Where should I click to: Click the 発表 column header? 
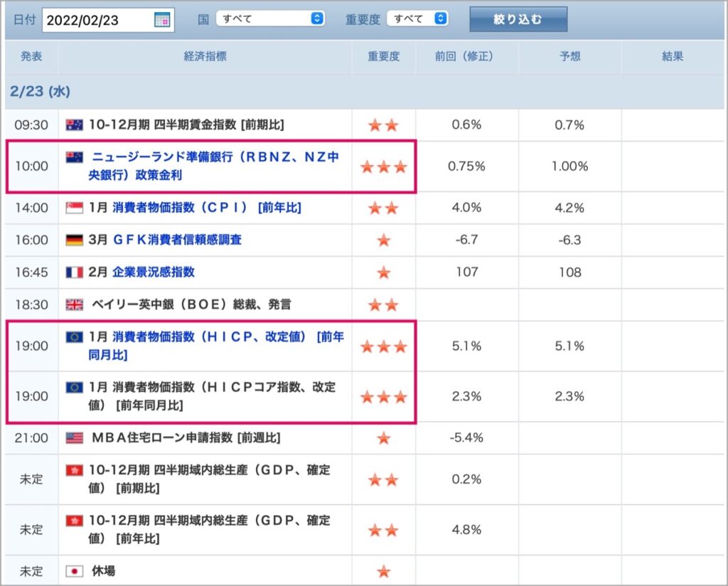pyautogui.click(x=31, y=57)
